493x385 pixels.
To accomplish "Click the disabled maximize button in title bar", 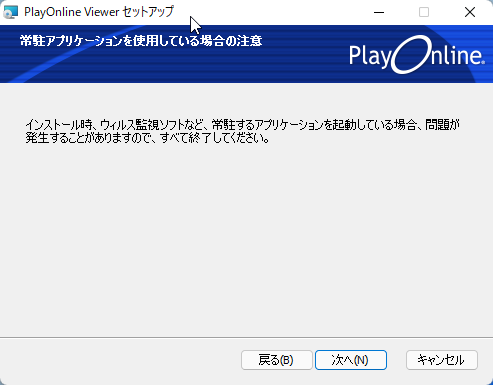I will pos(424,12).
